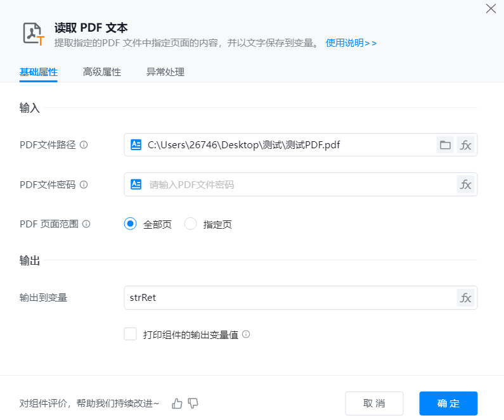Open the 异常处理 tab

pyautogui.click(x=165, y=72)
